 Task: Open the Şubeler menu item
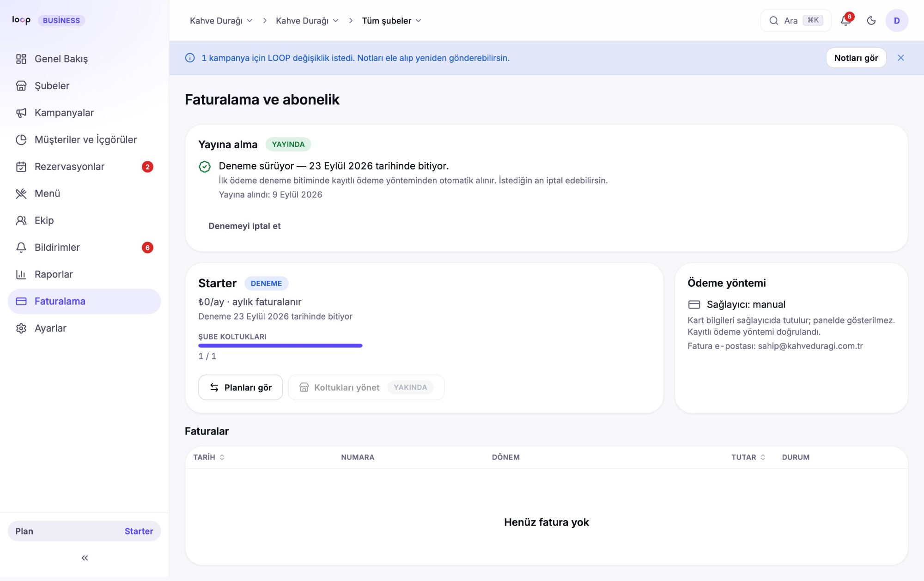85,86
